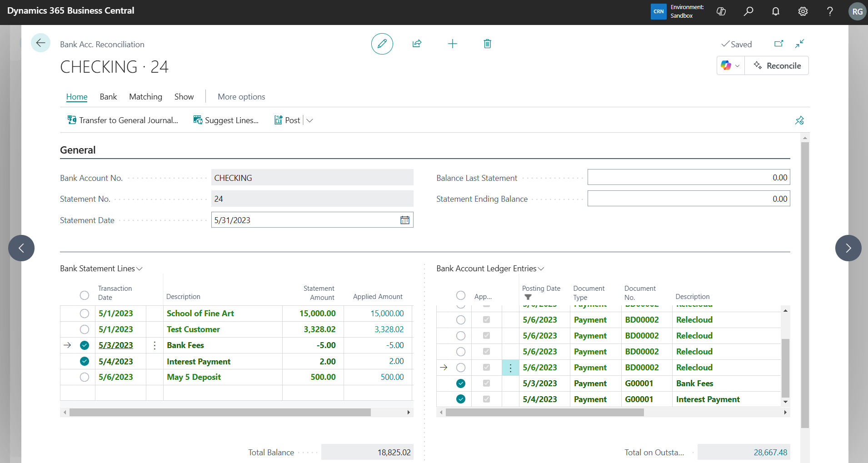Image resolution: width=868 pixels, height=463 pixels.
Task: Open Statement Date calendar picker
Action: click(x=404, y=220)
